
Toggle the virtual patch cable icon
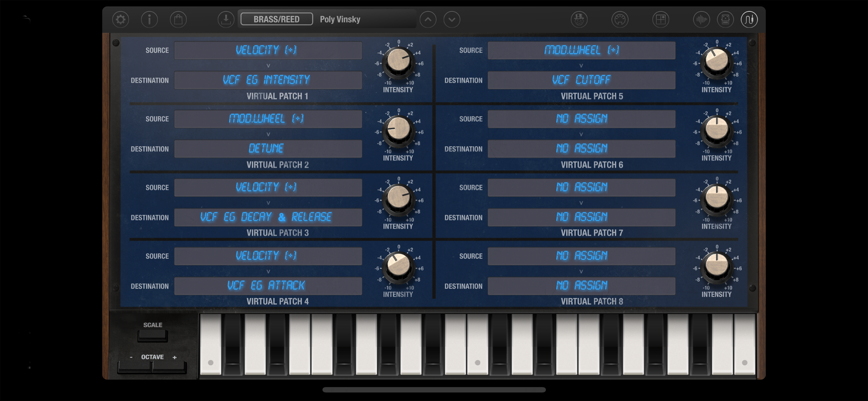pyautogui.click(x=749, y=20)
